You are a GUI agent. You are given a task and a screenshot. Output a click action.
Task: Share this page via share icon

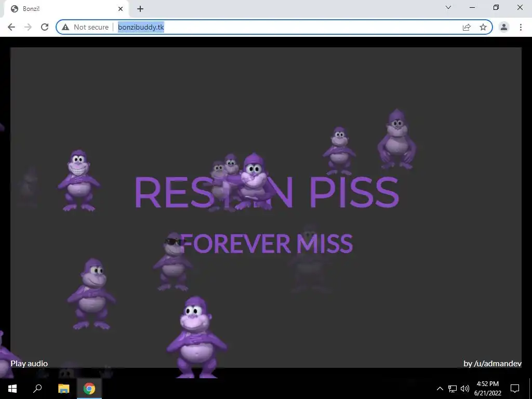467,27
